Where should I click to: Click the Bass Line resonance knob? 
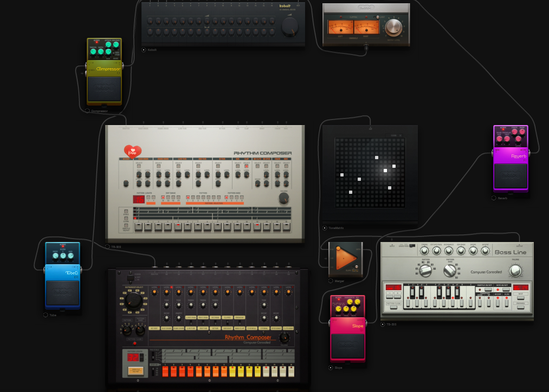click(449, 251)
